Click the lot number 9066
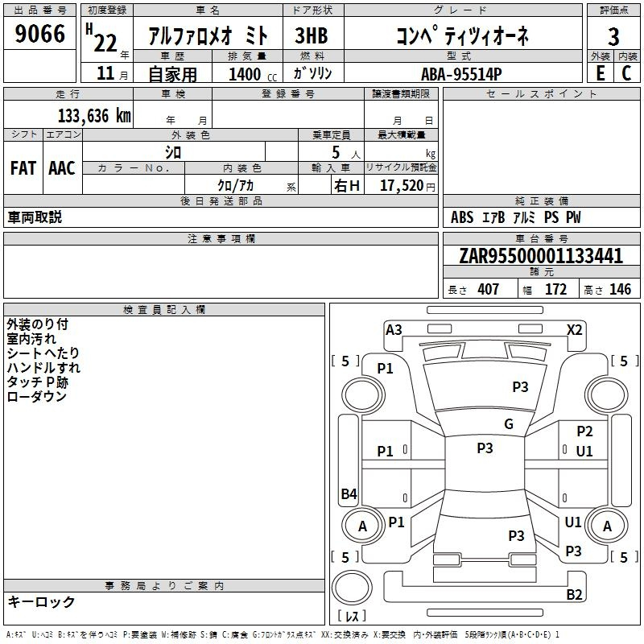 [x=40, y=35]
